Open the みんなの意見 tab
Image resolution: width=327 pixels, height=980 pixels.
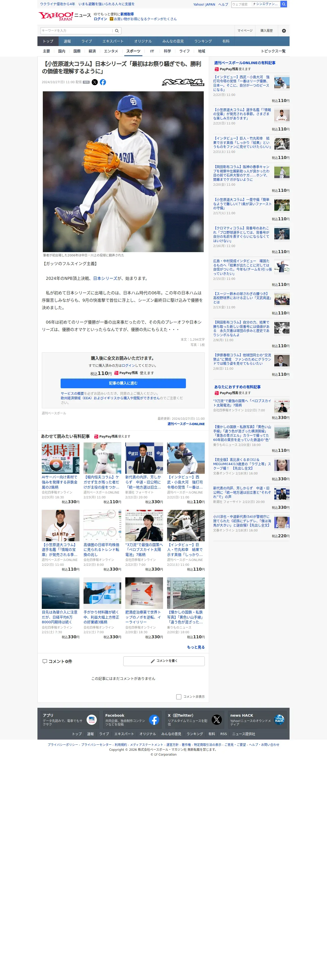(173, 41)
